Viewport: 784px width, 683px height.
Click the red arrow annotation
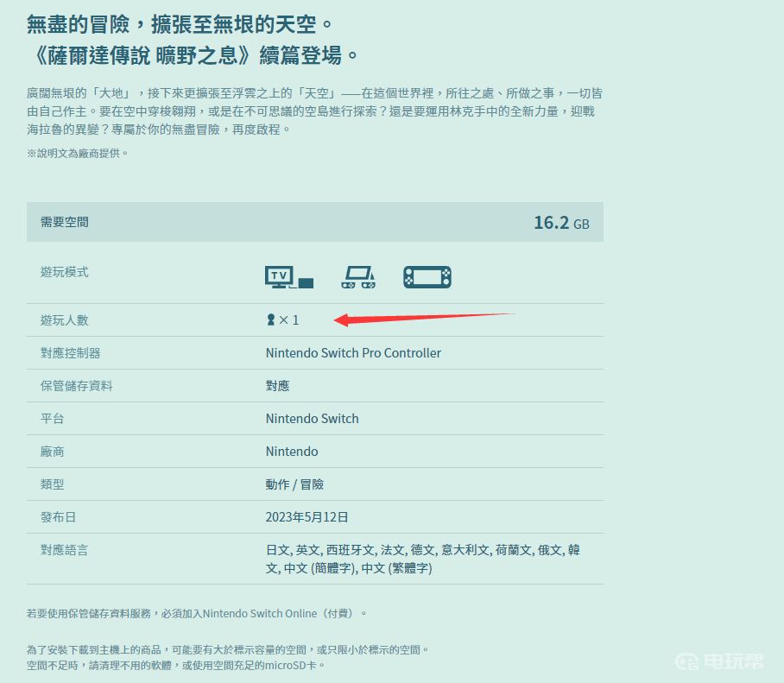(423, 319)
